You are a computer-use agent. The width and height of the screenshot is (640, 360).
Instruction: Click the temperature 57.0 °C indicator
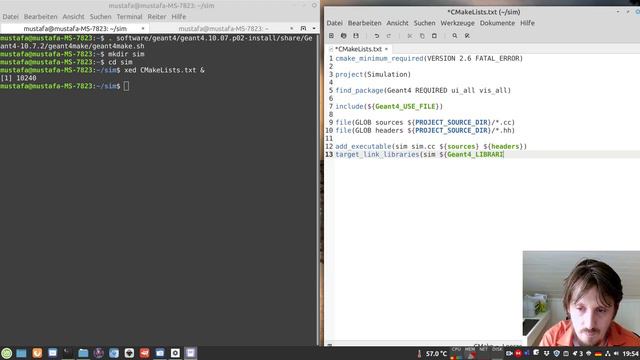[x=432, y=353]
